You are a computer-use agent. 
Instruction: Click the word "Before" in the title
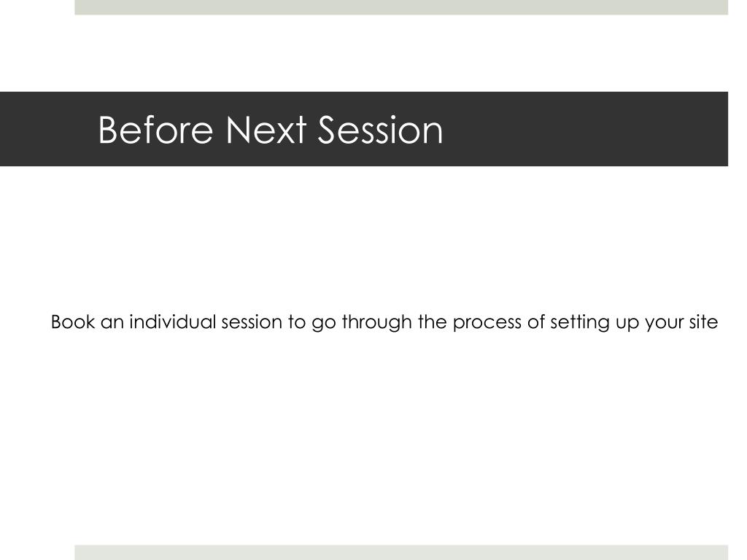[x=156, y=130]
